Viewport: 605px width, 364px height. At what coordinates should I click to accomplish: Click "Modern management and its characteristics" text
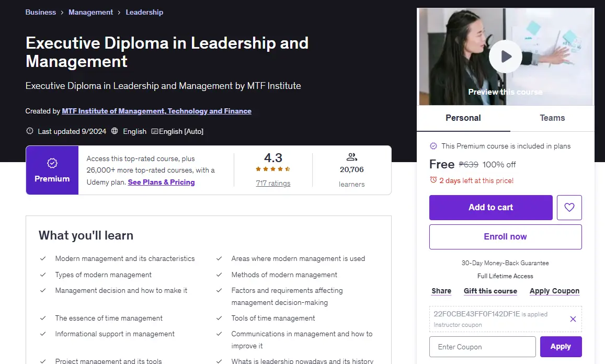(125, 259)
